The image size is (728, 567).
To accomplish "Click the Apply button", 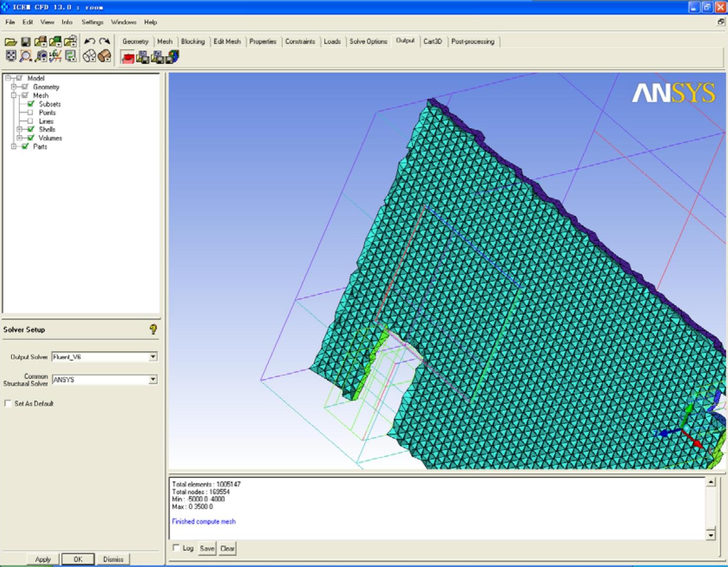I will (43, 559).
